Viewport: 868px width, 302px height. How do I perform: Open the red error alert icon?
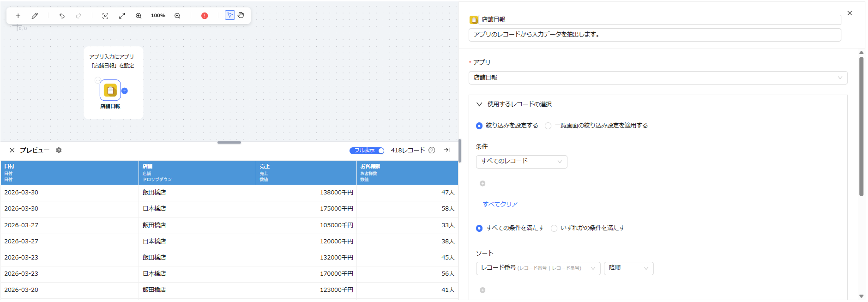coord(205,16)
